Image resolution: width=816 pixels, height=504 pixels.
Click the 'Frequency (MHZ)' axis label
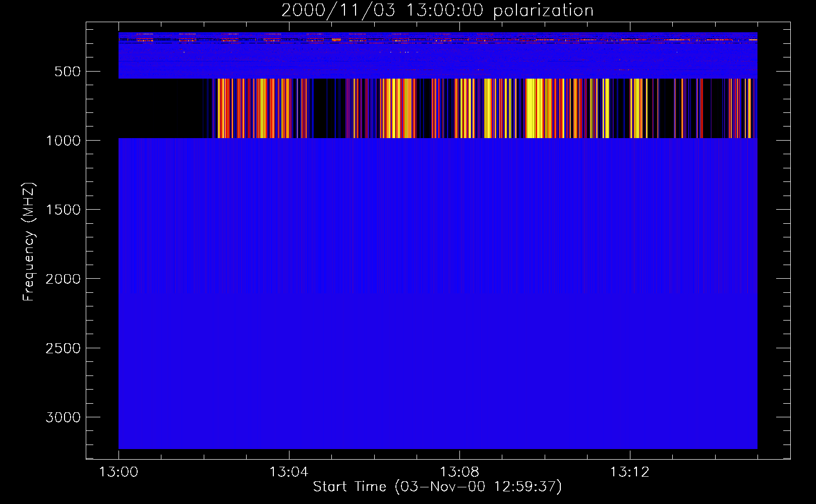pos(29,241)
